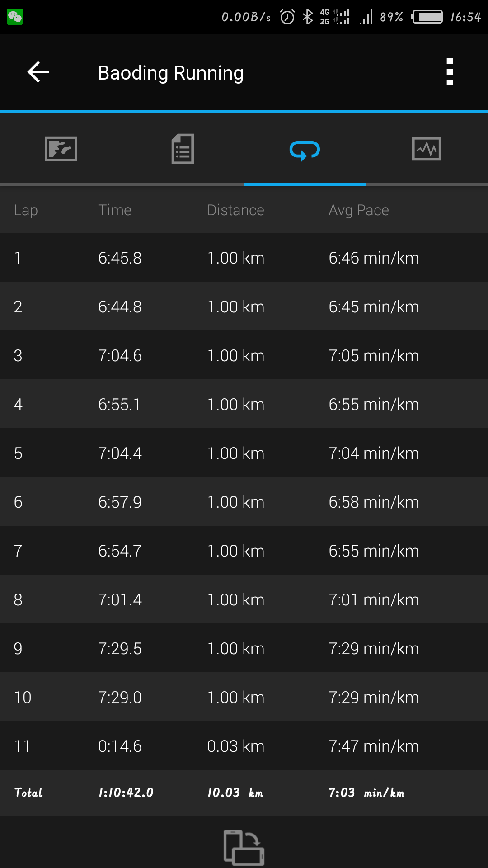Tap the Bluetooth status icon
This screenshot has width=488, height=868.
tap(308, 17)
